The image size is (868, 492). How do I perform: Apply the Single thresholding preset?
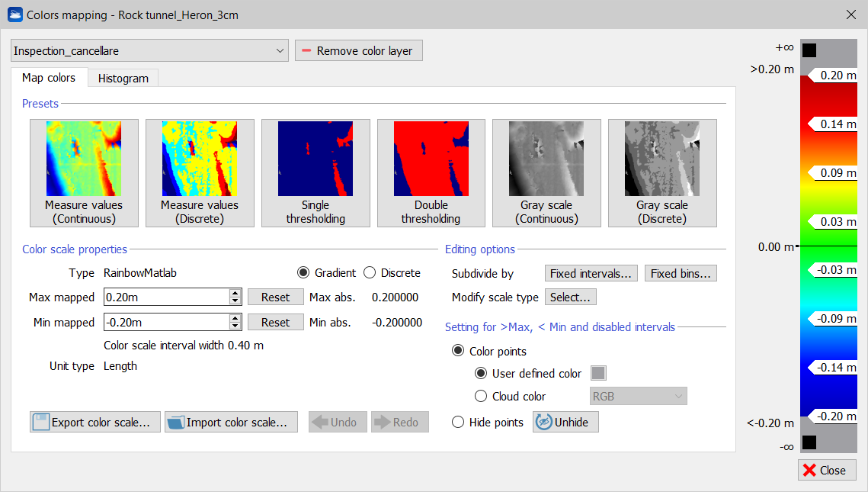click(315, 173)
